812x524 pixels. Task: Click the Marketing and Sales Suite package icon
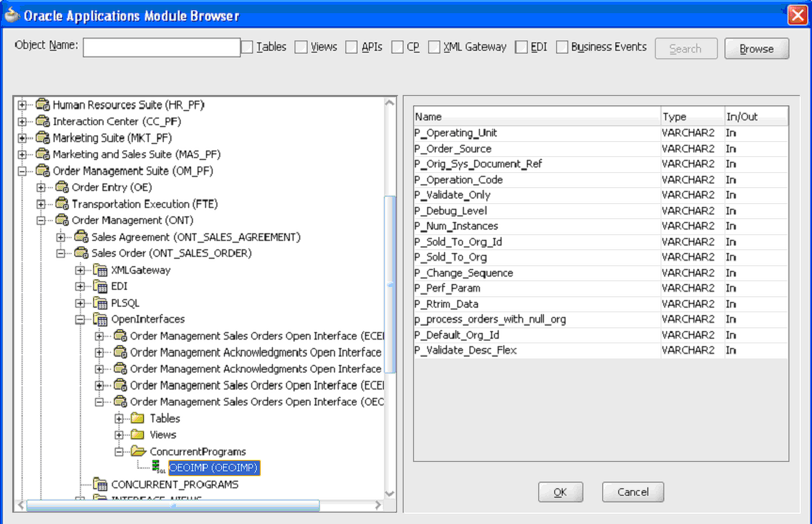[42, 154]
